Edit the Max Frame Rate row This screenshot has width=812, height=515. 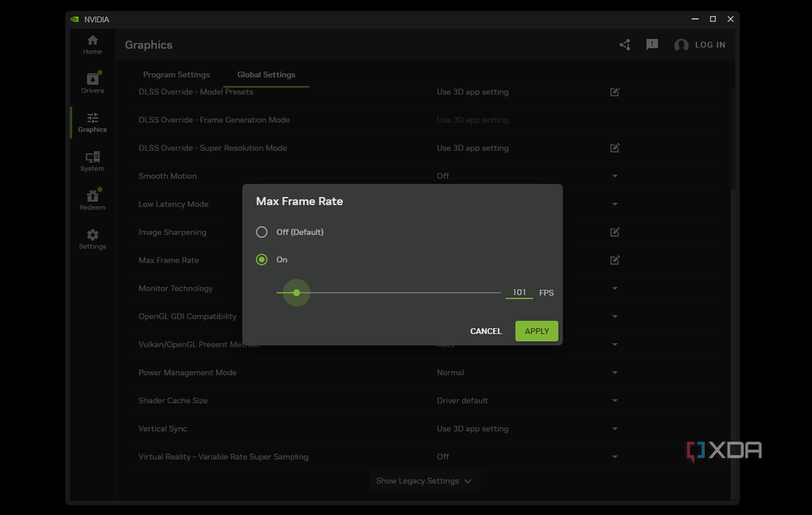[615, 260]
